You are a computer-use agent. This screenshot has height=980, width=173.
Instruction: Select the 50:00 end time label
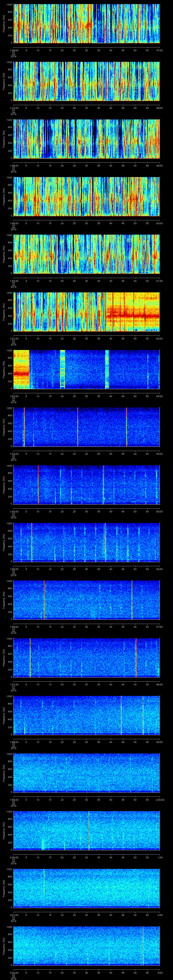(159, 223)
